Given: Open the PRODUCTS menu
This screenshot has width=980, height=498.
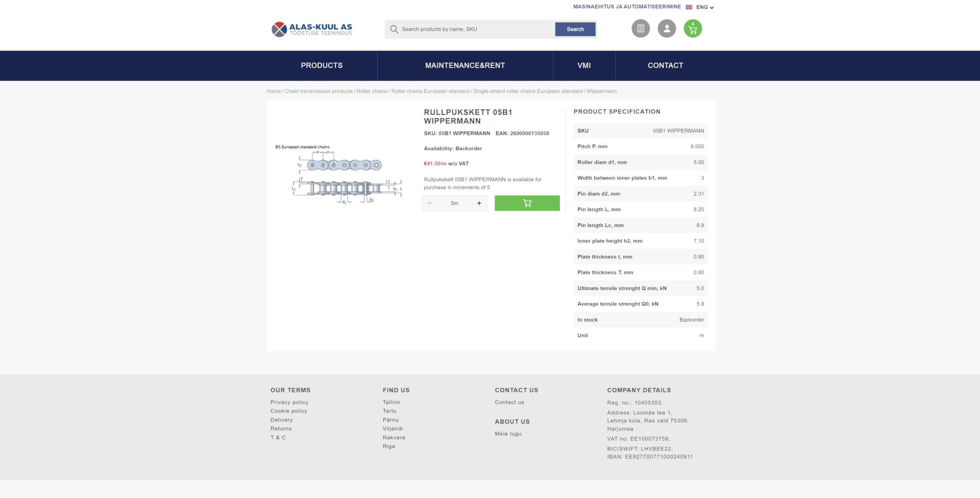Looking at the screenshot, I should pyautogui.click(x=322, y=65).
